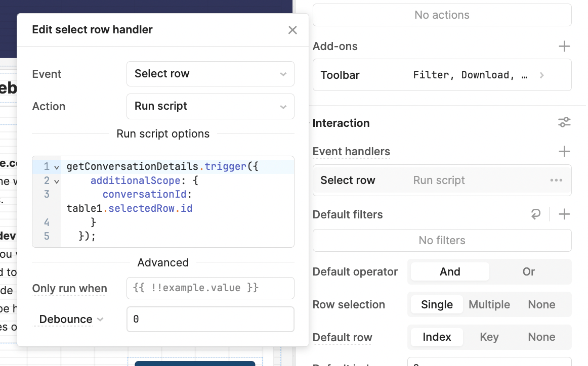The width and height of the screenshot is (588, 366).
Task: Click the Default operator label
Action: coord(355,271)
